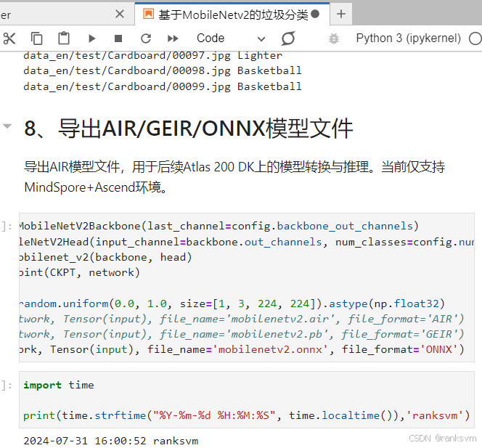Viewport: 482px width, 448px height.
Task: Click the random.uniform input code line
Action: click(232, 304)
